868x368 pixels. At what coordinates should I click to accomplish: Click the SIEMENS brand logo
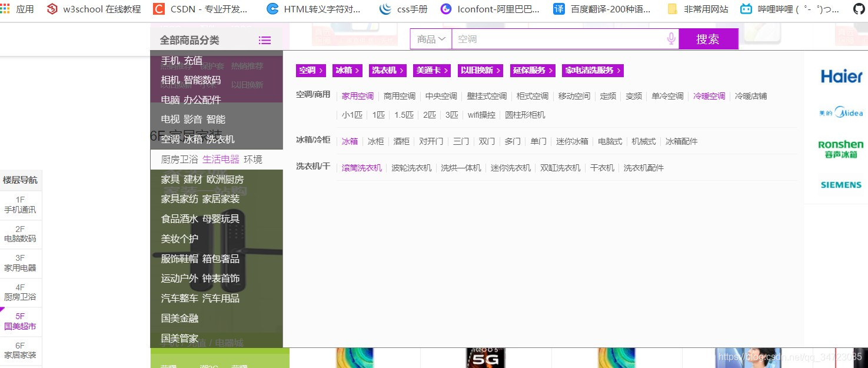click(x=841, y=185)
